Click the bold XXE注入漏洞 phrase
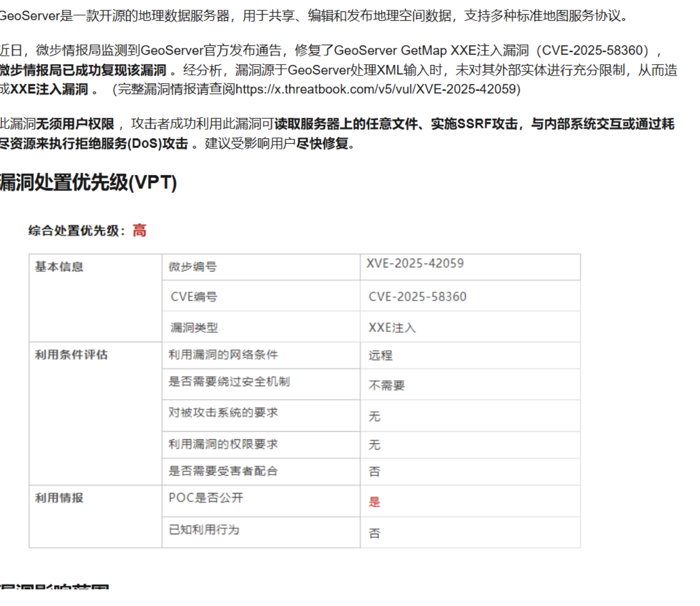 (x=49, y=89)
